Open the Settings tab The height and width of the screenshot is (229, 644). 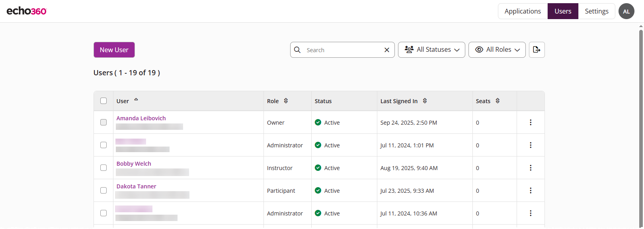coord(596,11)
